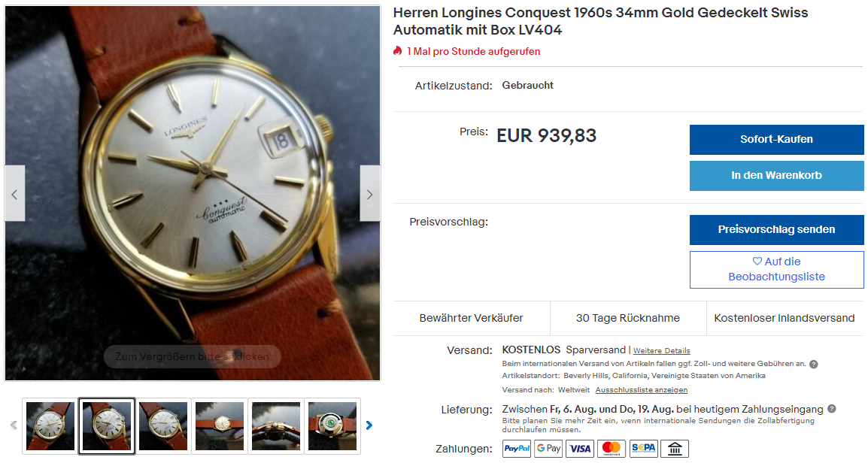Add to watchlist via Auf die Beobachtungsliste

click(776, 269)
